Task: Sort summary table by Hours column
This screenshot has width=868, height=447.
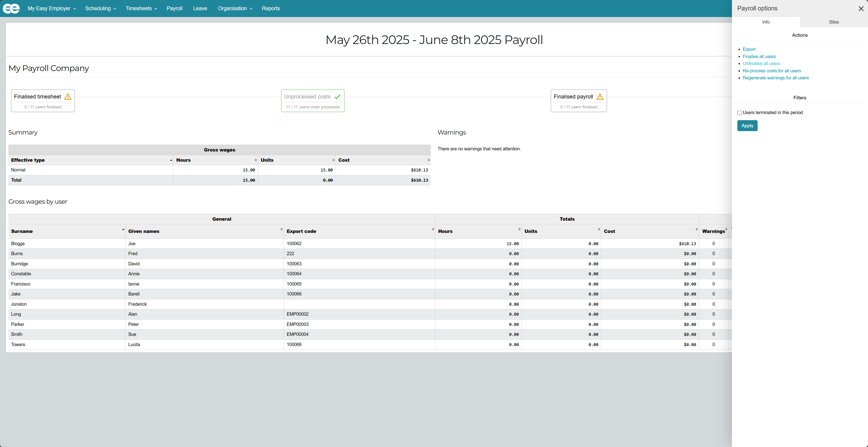Action: pyautogui.click(x=256, y=160)
